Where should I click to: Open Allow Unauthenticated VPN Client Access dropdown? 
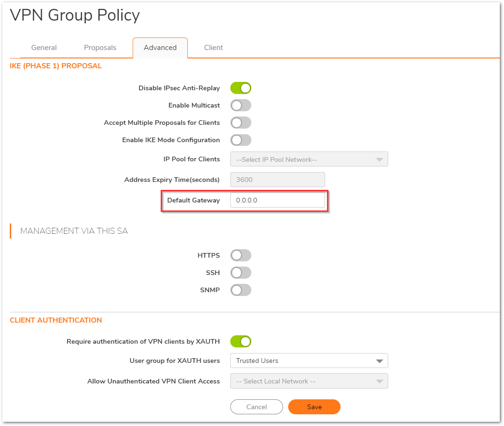309,381
